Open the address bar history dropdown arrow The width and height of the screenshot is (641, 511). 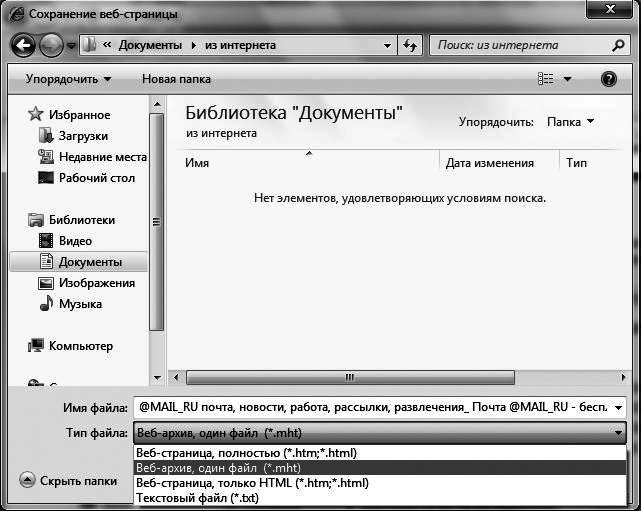pos(387,45)
